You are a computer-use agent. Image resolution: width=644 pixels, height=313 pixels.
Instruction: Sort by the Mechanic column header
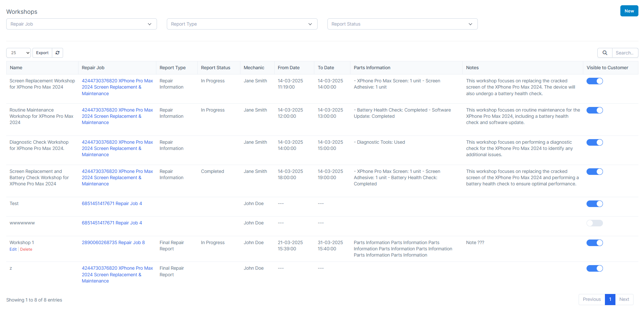254,68
